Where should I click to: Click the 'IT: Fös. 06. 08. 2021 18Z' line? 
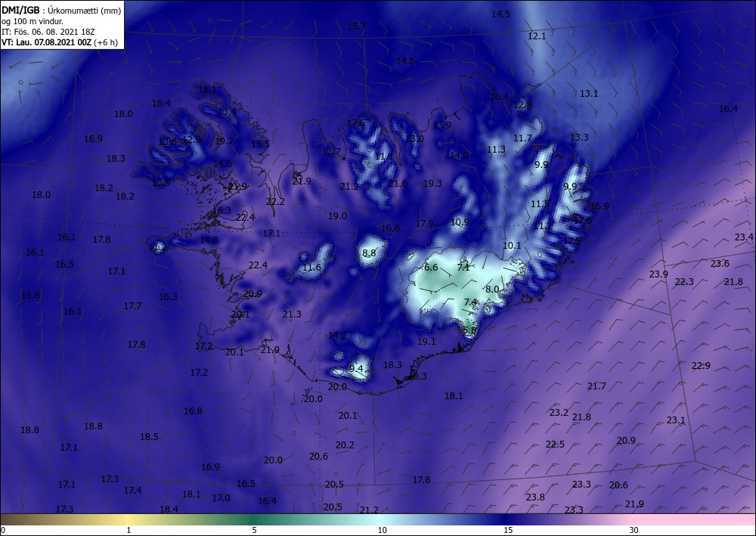48,32
